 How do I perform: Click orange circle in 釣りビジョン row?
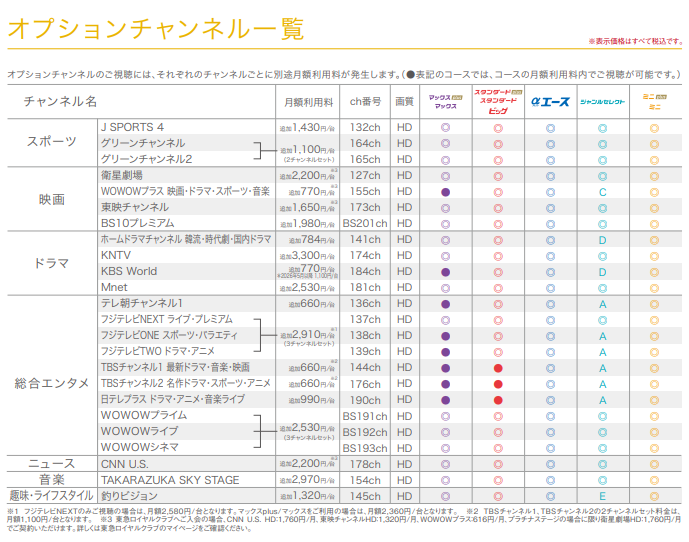tap(654, 496)
